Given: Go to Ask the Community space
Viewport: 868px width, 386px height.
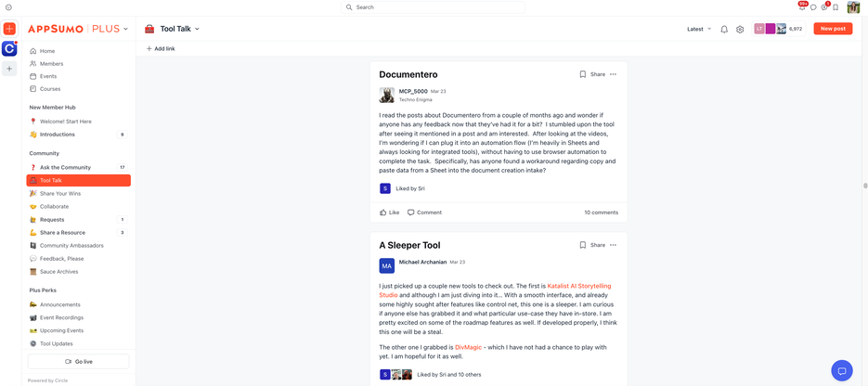Looking at the screenshot, I should coord(65,167).
